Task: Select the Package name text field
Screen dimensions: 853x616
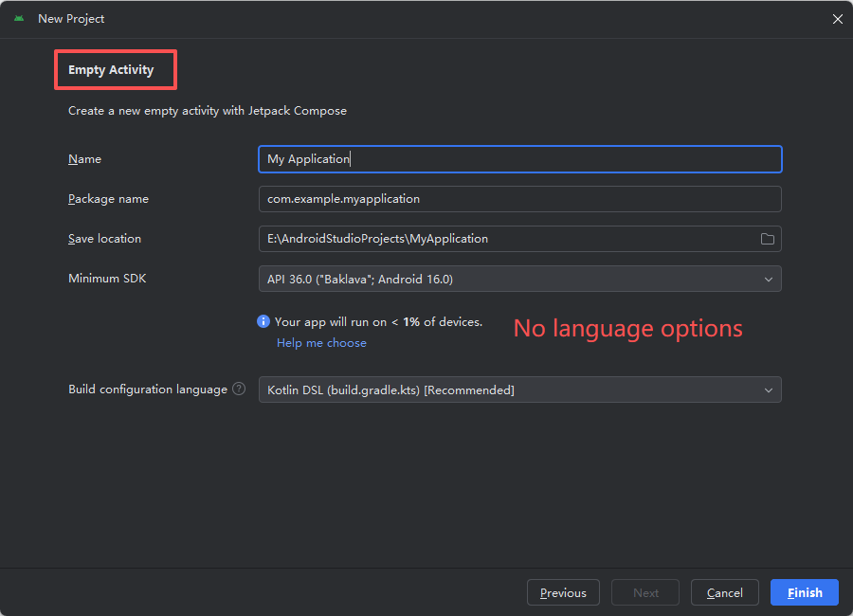Action: coord(519,198)
